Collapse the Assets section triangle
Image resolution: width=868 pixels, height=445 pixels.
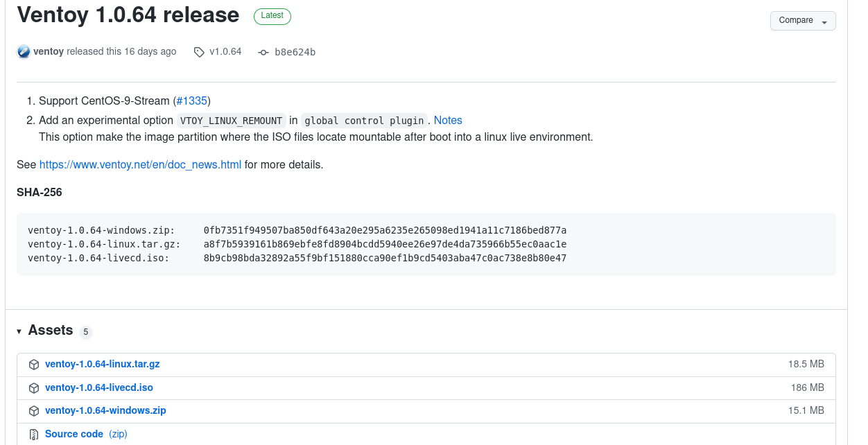pyautogui.click(x=19, y=332)
